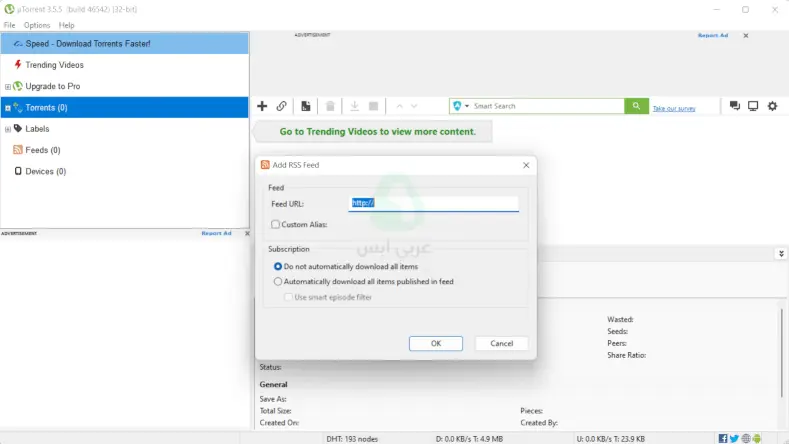Screen dimensions: 789x444
Task: Click the Feed URL text field
Action: tap(433, 203)
